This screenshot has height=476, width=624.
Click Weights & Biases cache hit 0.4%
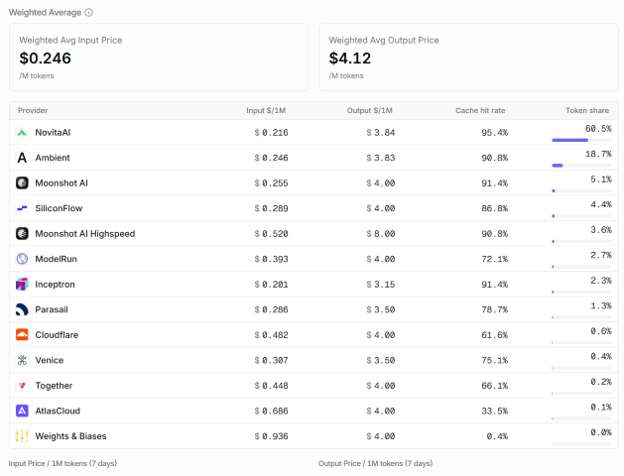click(x=497, y=436)
